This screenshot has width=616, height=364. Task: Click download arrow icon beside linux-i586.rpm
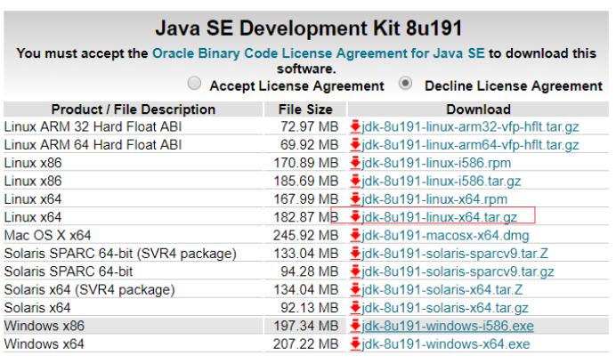[355, 163]
